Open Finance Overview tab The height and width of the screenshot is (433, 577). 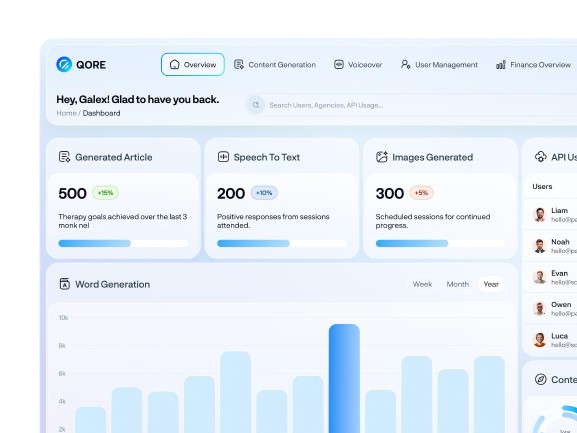point(534,65)
